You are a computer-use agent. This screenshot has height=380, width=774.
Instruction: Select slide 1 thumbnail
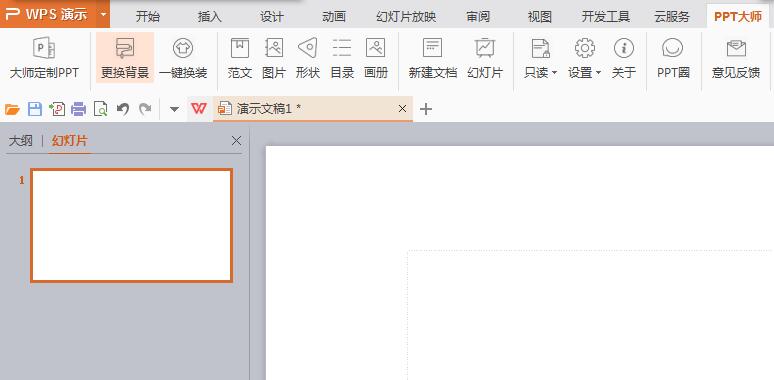coord(131,226)
